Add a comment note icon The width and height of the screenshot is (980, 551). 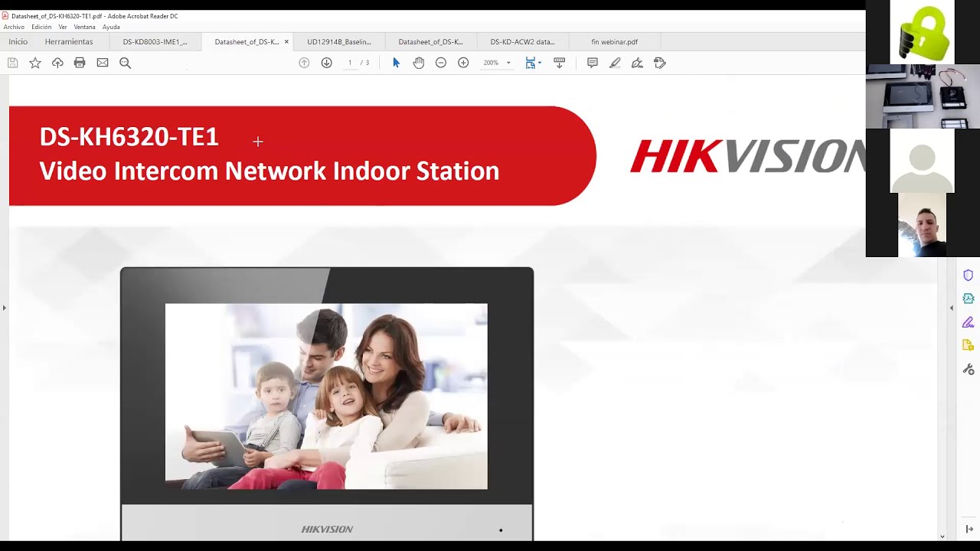point(593,63)
